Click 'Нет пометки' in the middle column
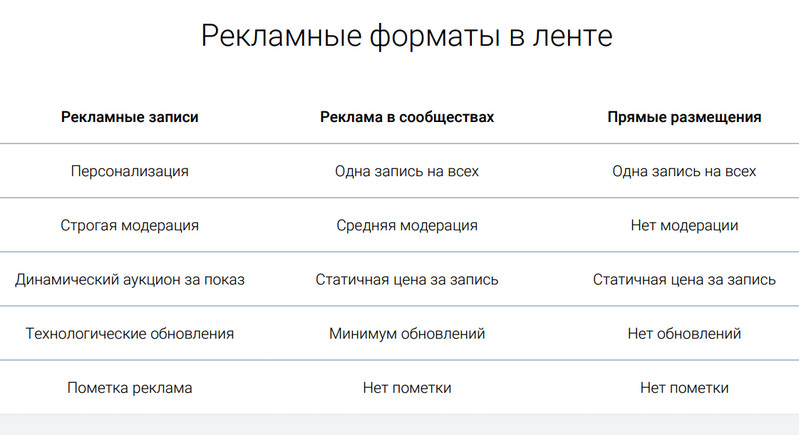 [x=407, y=388]
